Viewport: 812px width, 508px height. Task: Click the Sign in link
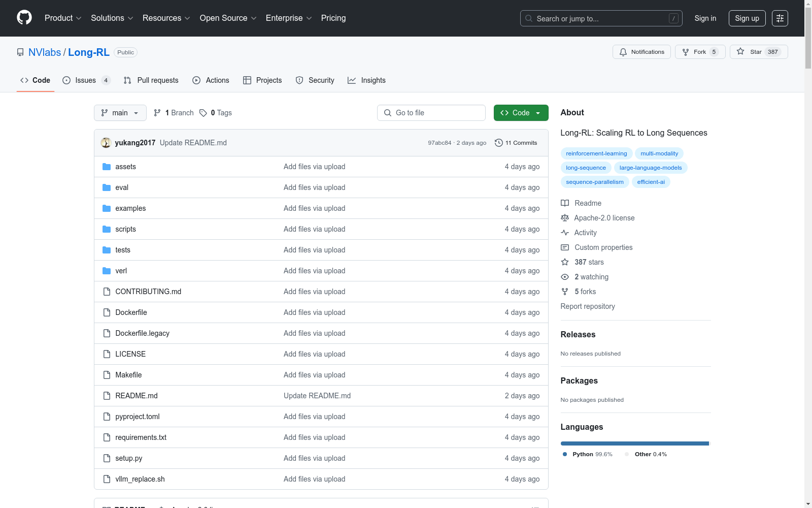pyautogui.click(x=705, y=18)
